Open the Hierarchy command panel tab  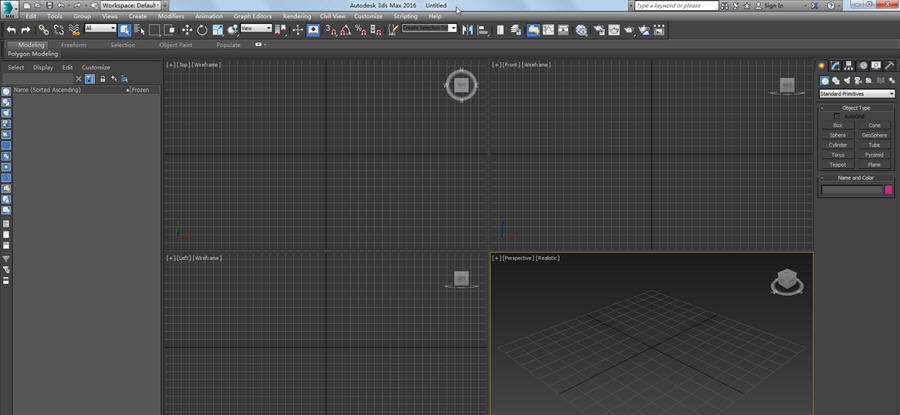coord(849,65)
